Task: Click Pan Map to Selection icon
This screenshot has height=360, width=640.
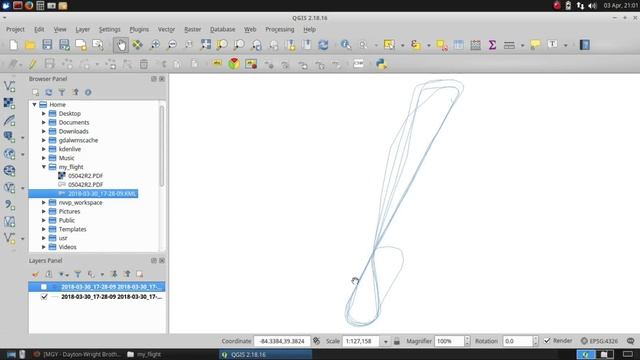Action: point(138,45)
